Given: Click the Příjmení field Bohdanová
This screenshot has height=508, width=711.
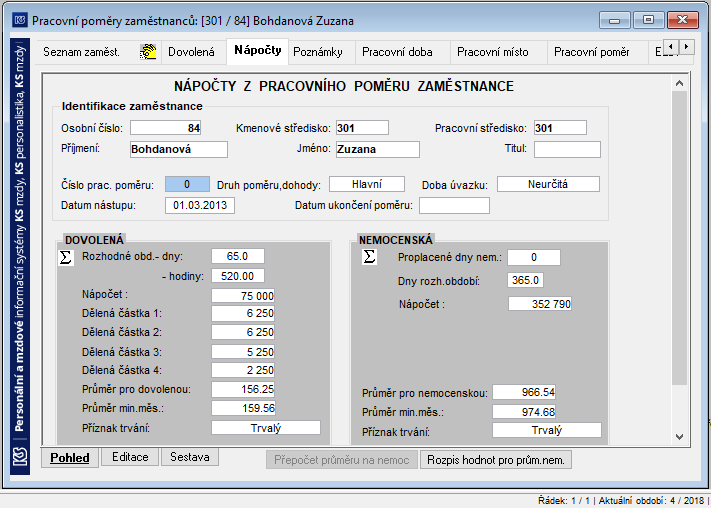Looking at the screenshot, I should (x=179, y=149).
